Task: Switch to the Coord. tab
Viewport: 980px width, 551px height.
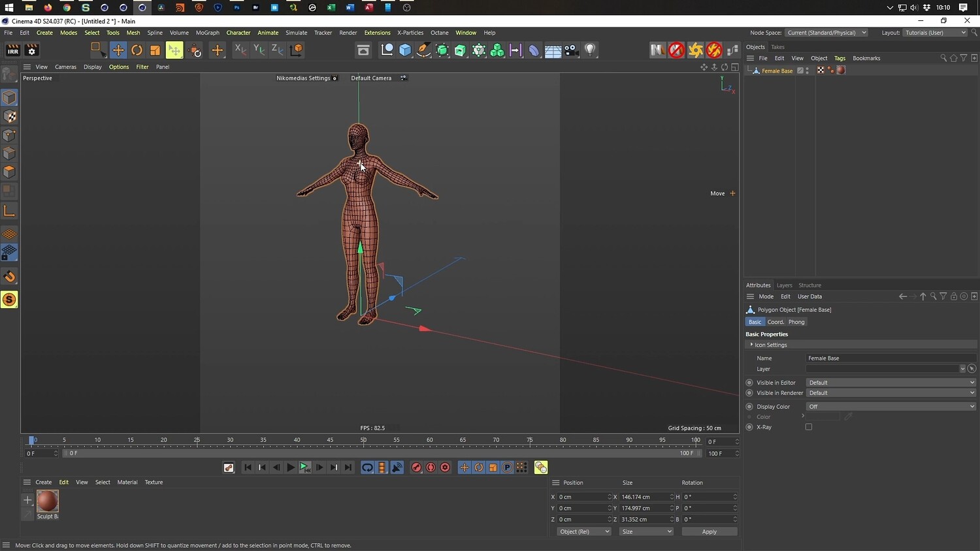Action: (776, 322)
